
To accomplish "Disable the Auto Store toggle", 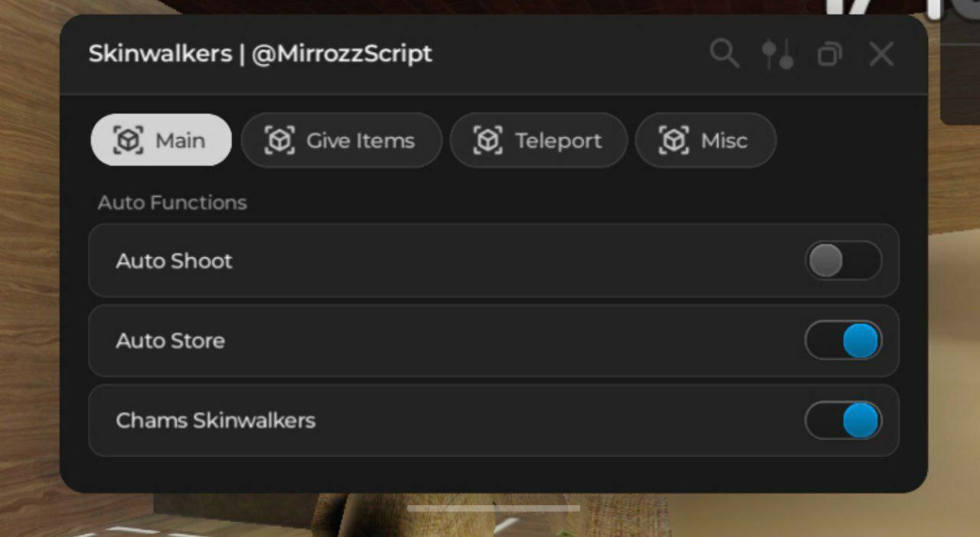I will tap(843, 340).
